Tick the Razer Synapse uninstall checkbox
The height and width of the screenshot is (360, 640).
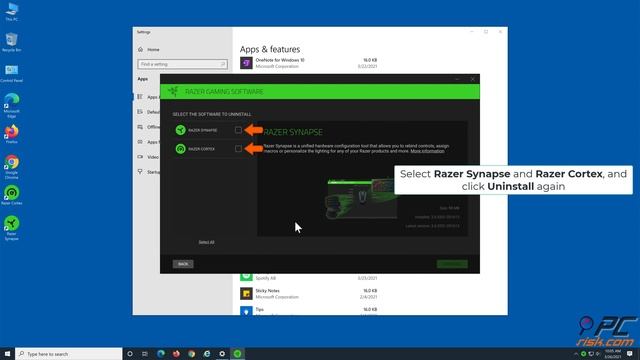click(238, 130)
